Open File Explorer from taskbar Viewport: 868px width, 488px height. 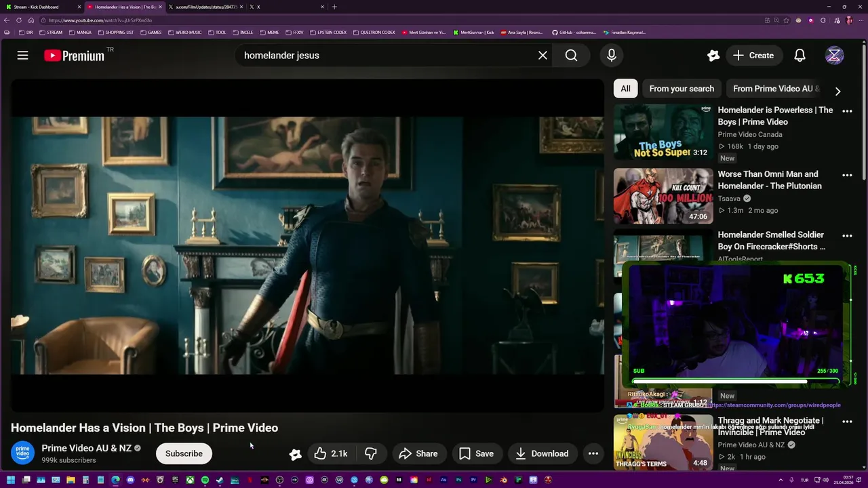[71, 480]
